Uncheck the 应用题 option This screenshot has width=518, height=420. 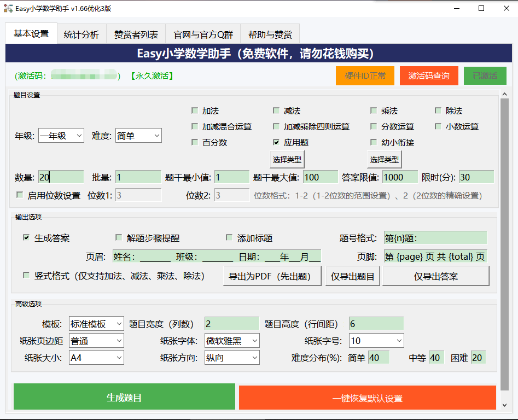click(x=276, y=142)
